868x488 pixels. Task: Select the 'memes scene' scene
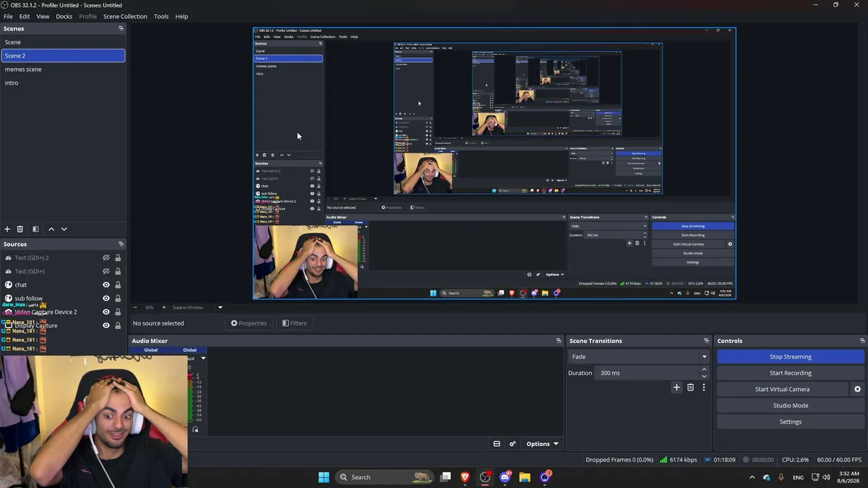pos(63,69)
